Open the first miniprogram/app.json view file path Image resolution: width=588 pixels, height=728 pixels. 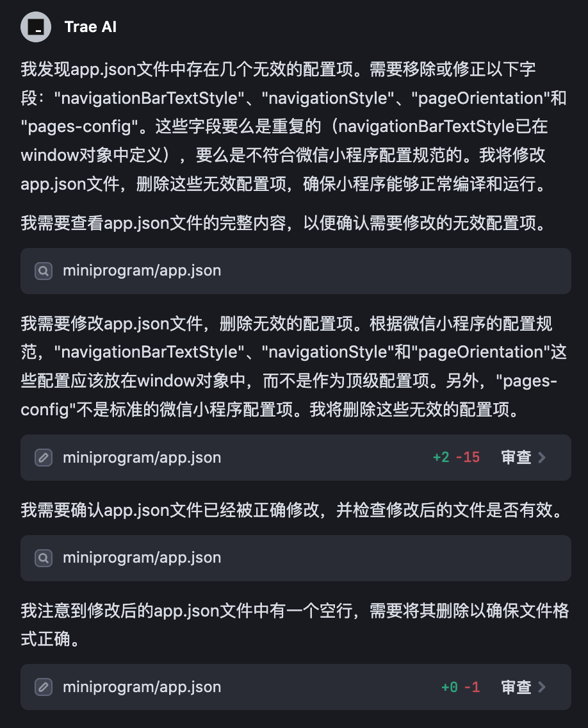point(142,270)
